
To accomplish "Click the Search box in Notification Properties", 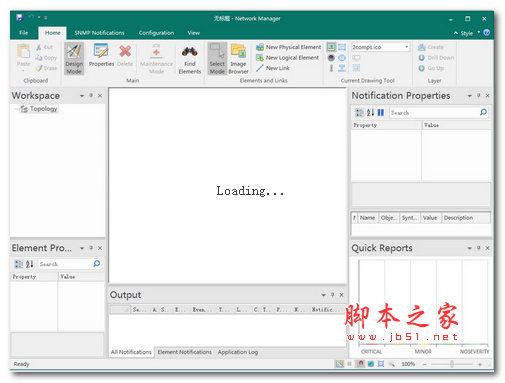I will coord(434,113).
